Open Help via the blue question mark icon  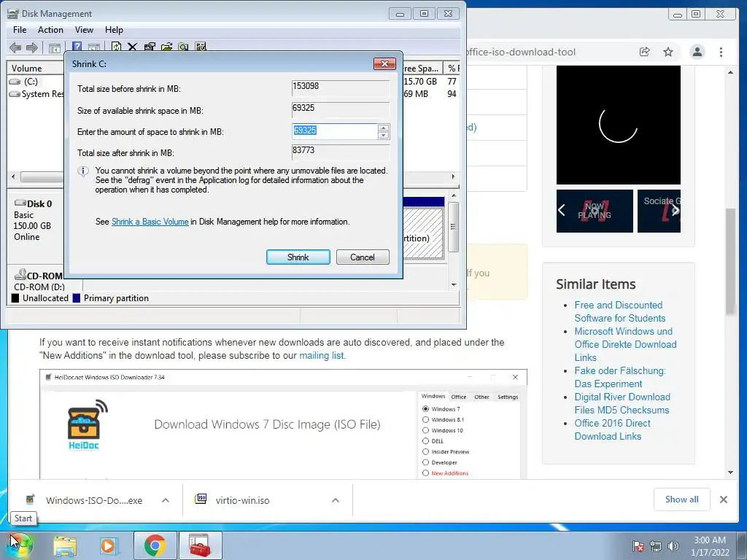point(77,47)
